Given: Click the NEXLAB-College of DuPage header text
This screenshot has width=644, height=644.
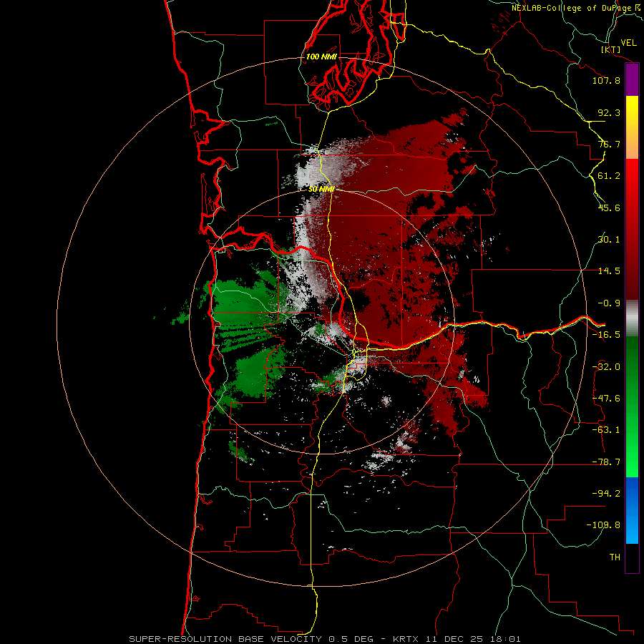Looking at the screenshot, I should pyautogui.click(x=577, y=8).
